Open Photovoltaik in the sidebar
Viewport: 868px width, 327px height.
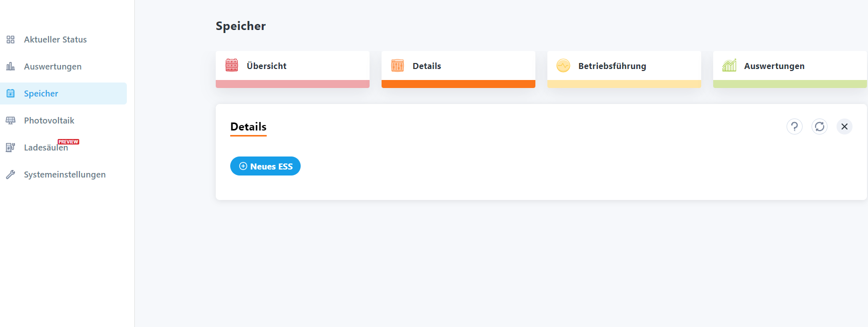[x=49, y=120]
